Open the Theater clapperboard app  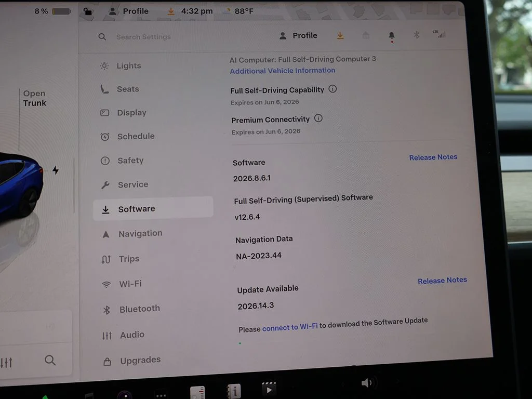[269, 389]
